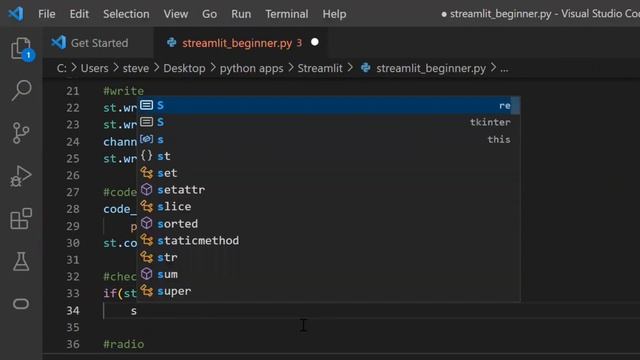Open the File menu
Screen dimensions: 640x360
(x=47, y=14)
